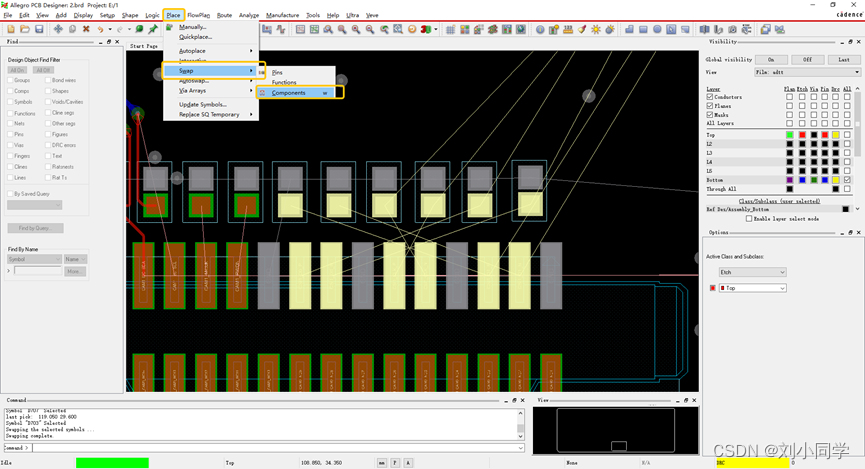Click the world view thumbnail window

615,430
